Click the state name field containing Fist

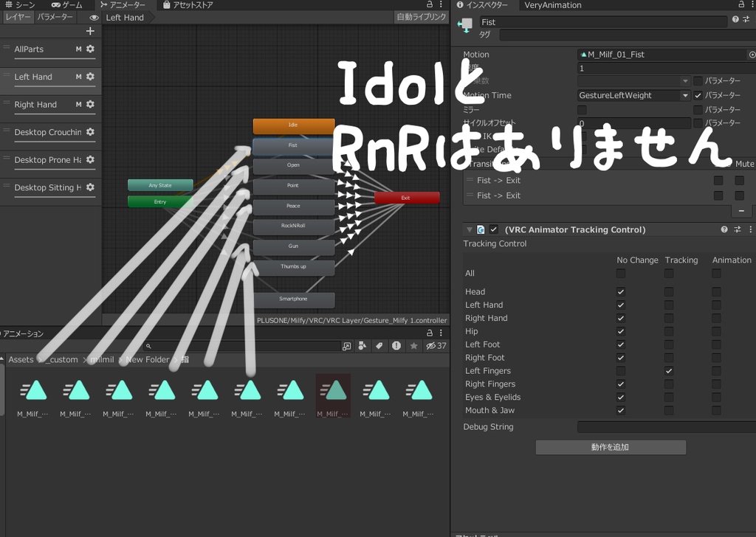(x=603, y=22)
